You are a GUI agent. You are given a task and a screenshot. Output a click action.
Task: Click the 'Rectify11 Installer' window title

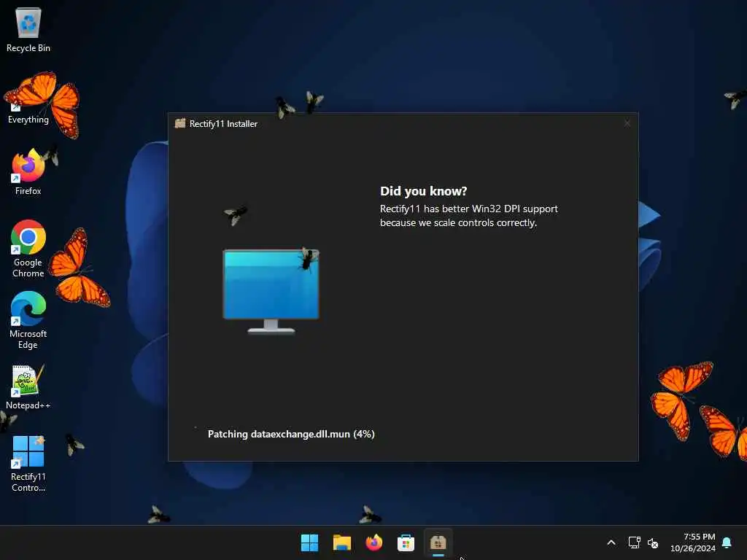click(x=223, y=124)
